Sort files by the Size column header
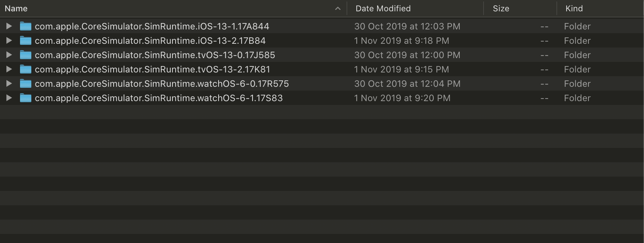This screenshot has height=243, width=644. [501, 9]
